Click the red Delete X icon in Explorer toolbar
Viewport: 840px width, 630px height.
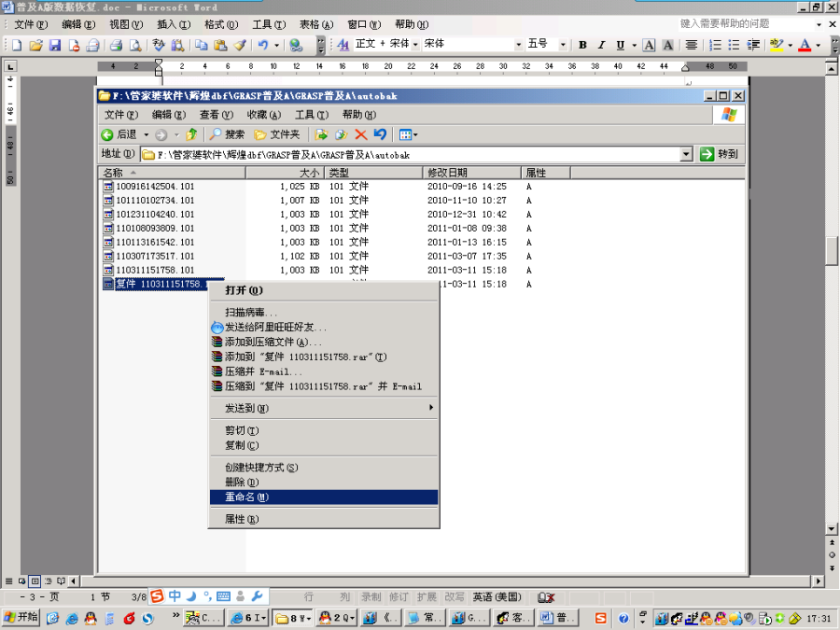(x=360, y=134)
